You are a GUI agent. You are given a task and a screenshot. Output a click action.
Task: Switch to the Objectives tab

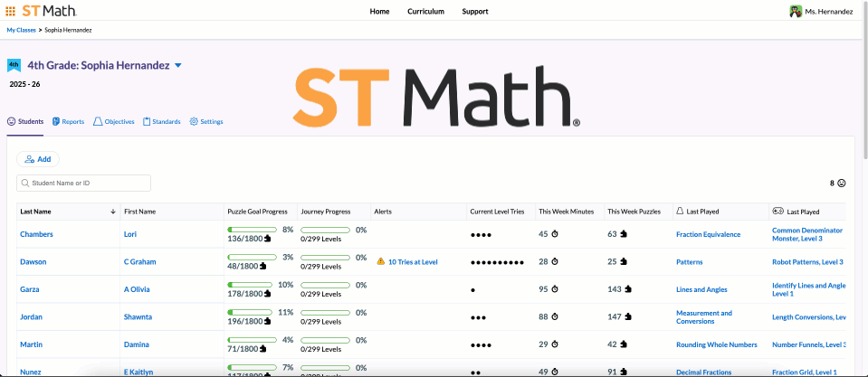114,121
